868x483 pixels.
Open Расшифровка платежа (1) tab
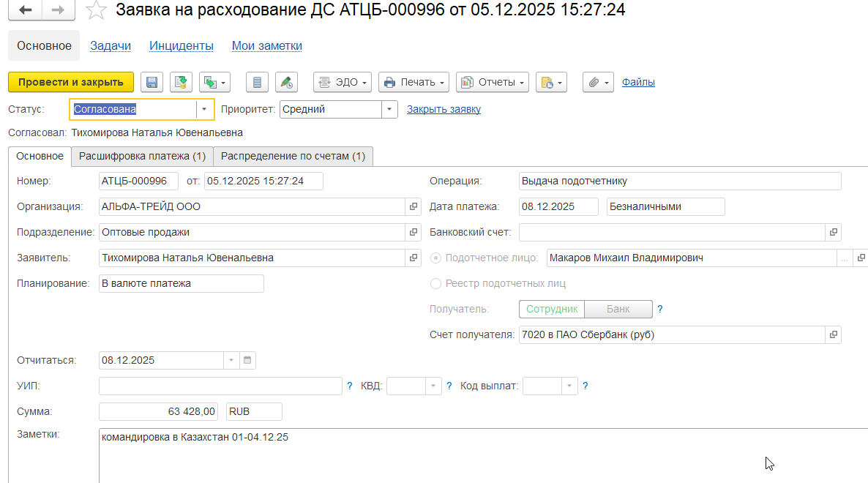point(142,156)
